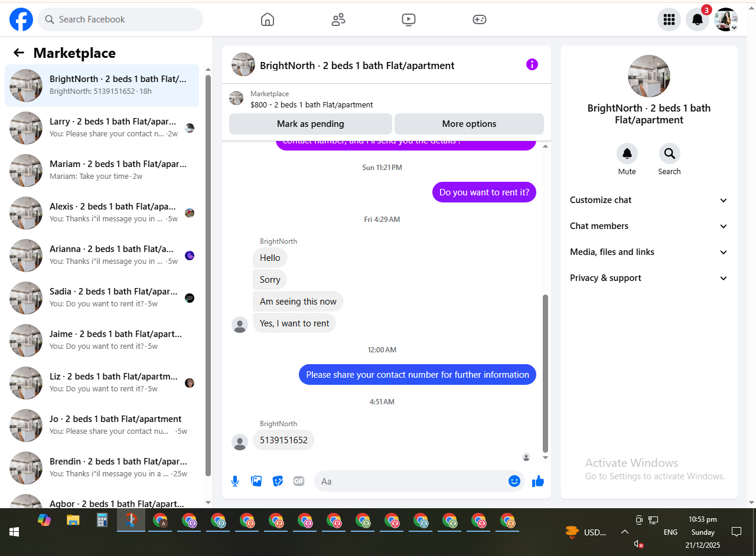Click the "Fri 4:29 AM" timestamp
The width and height of the screenshot is (756, 556).
pos(382,220)
